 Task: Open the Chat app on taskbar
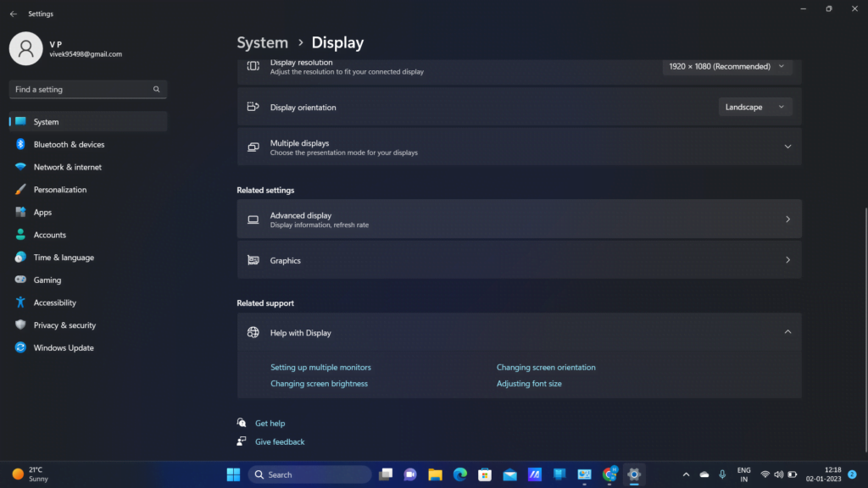click(x=410, y=474)
